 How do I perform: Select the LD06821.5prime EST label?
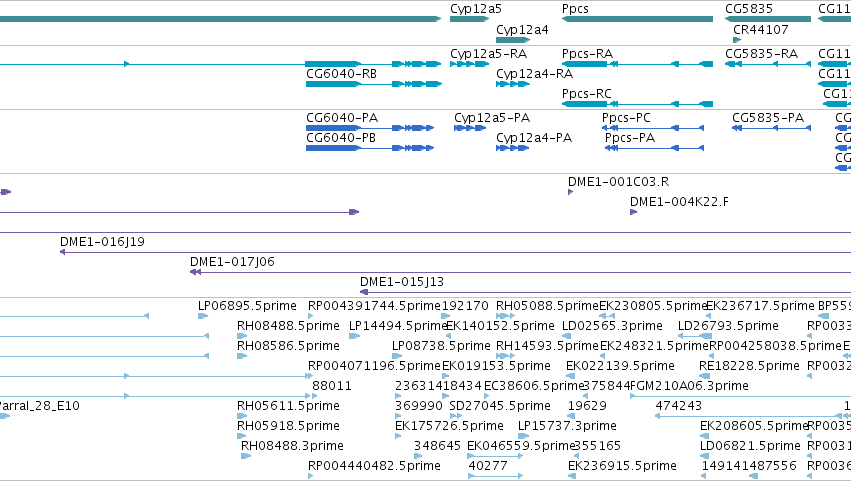(750, 447)
